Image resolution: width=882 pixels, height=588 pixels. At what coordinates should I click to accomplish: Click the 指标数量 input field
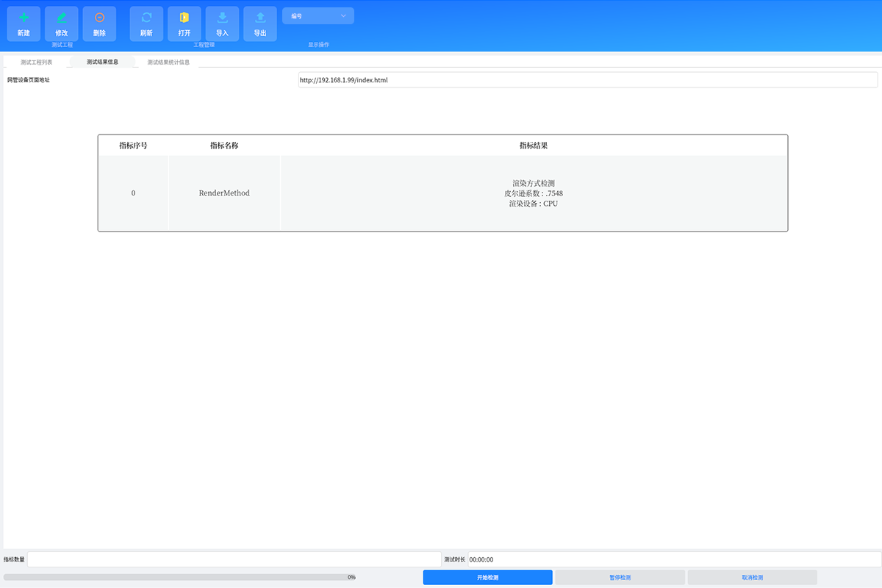234,559
